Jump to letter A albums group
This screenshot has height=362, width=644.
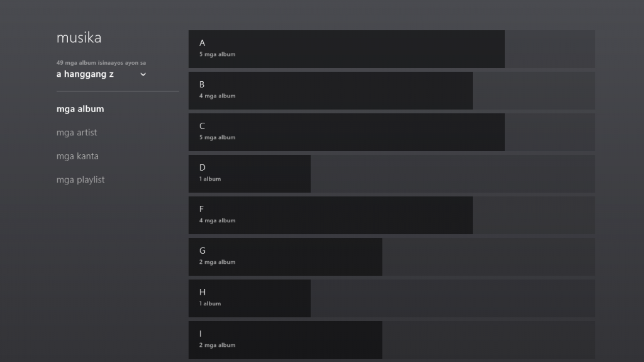346,49
